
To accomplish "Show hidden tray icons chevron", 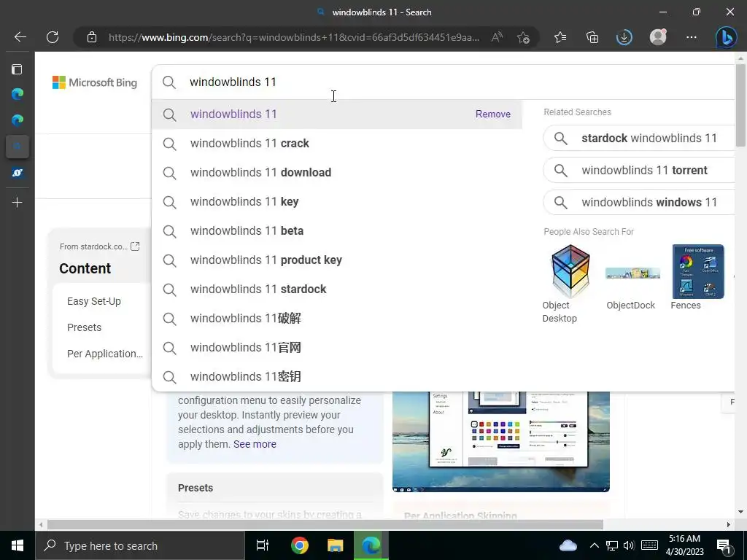I will (x=594, y=545).
